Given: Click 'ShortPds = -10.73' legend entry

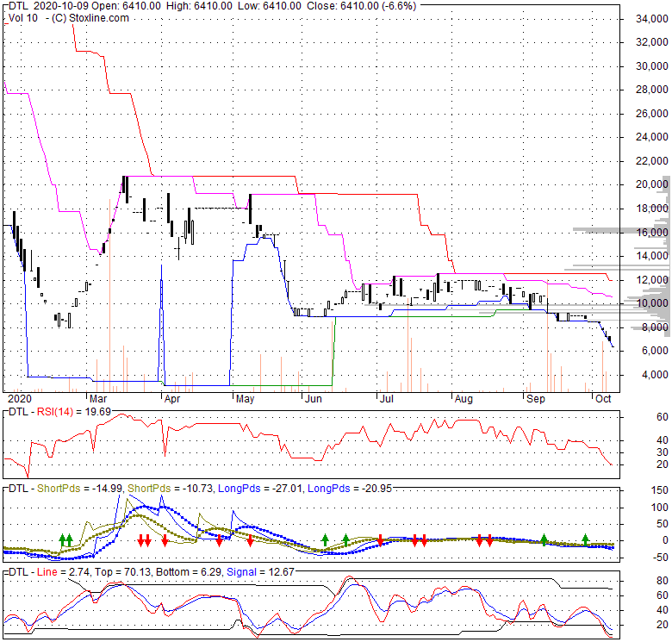Looking at the screenshot, I should [170, 489].
